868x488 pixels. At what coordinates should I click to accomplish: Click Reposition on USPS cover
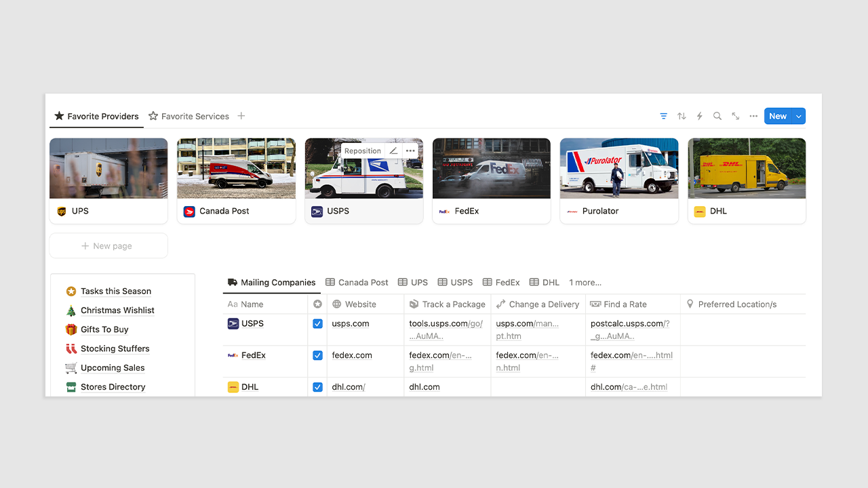point(362,150)
